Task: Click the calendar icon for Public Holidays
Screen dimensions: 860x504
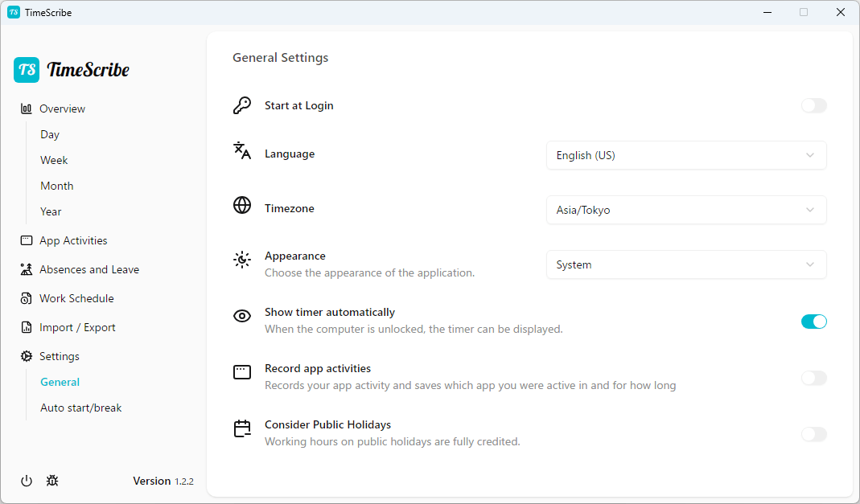Action: (x=242, y=428)
